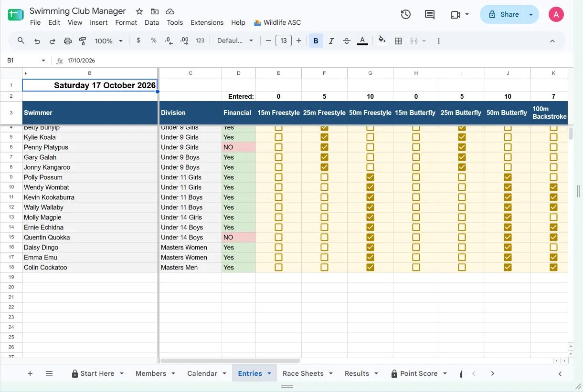Start a meeting with camera icon
Image resolution: width=583 pixels, height=392 pixels.
[x=455, y=15]
